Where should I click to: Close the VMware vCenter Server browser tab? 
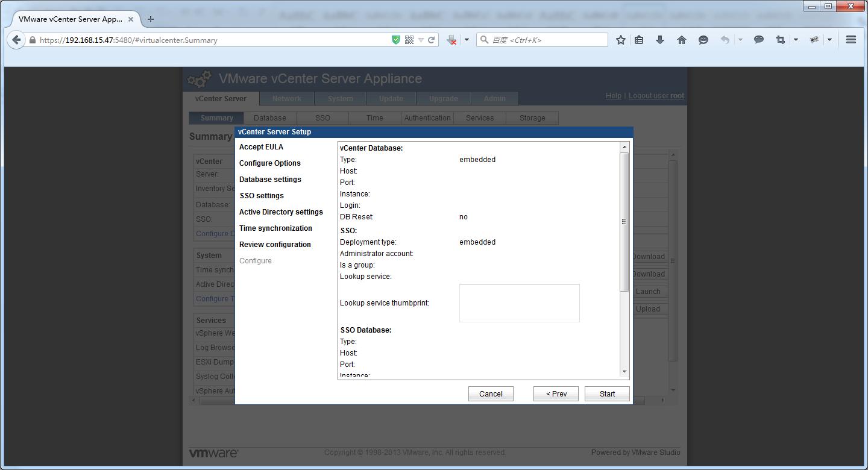point(131,19)
